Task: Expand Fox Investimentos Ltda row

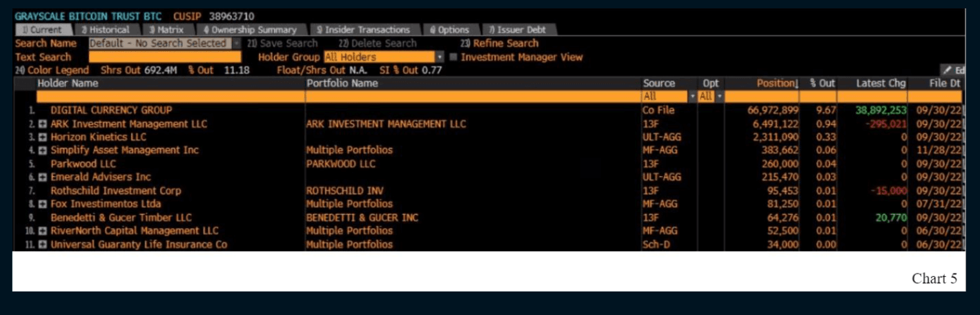Action: click(42, 204)
